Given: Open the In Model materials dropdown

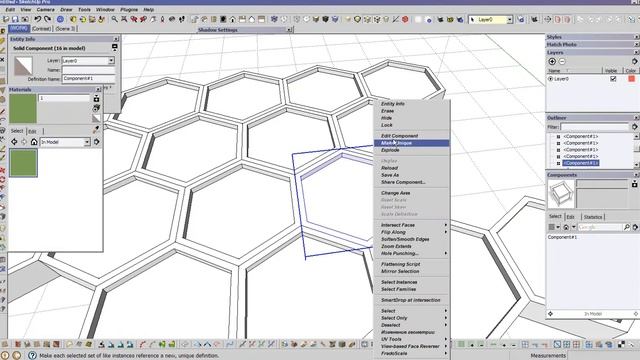Looking at the screenshot, I should pyautogui.click(x=87, y=142).
